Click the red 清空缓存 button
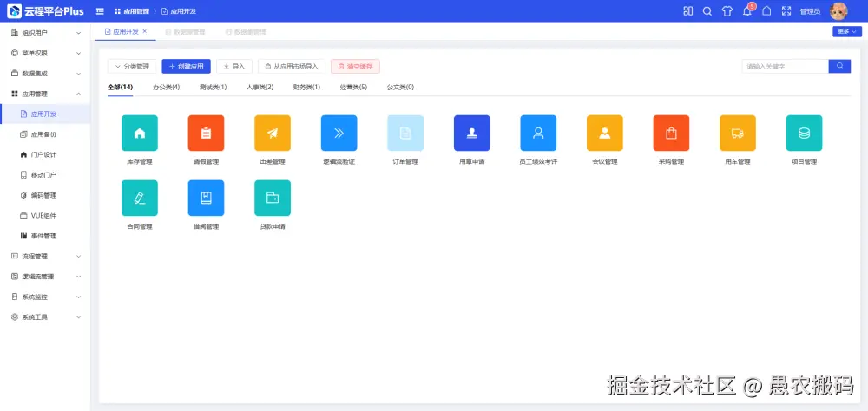Screen dimensions: 868x411 click(x=355, y=67)
